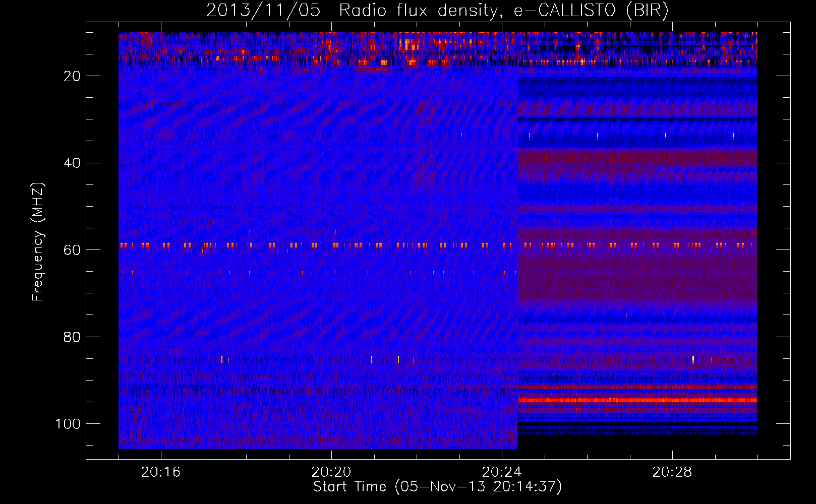The height and width of the screenshot is (504, 816).
Task: Click the '20' frequency tick label
Action: tap(73, 76)
